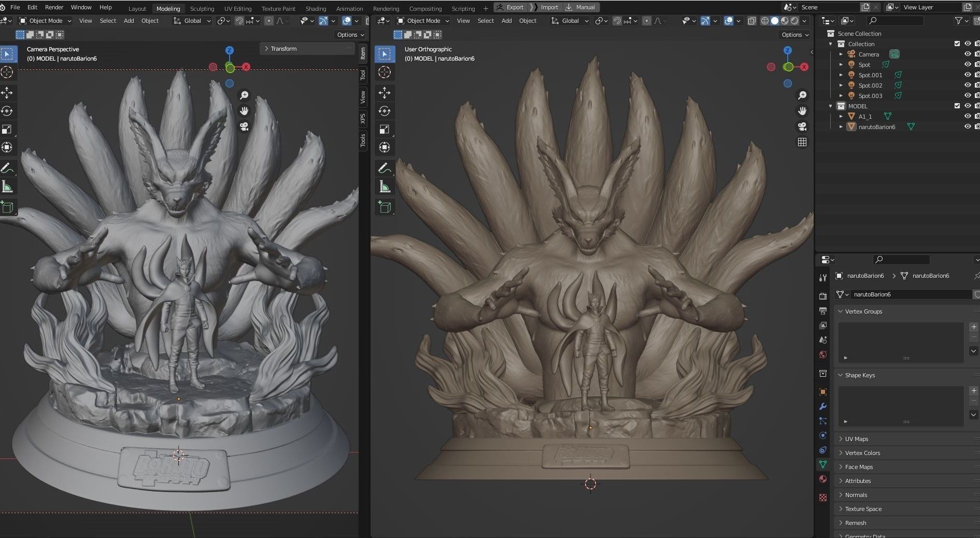The width and height of the screenshot is (980, 538).
Task: Open Options dropdown in right viewport
Action: 794,35
